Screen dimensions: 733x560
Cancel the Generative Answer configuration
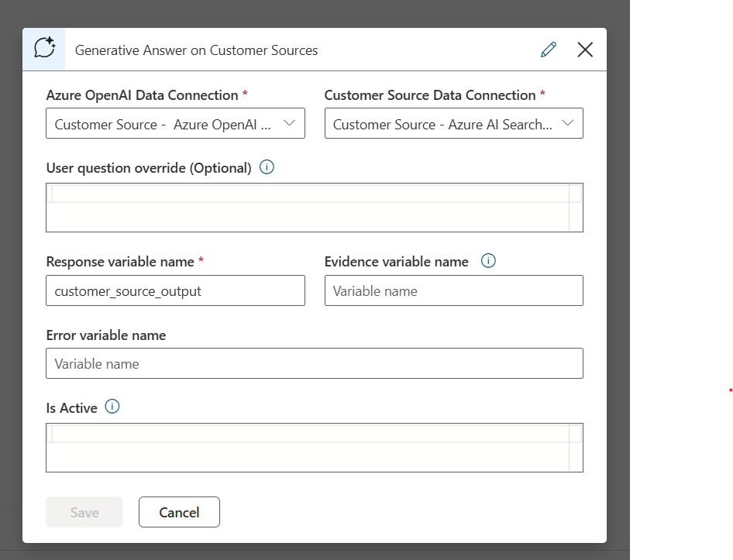pos(179,512)
